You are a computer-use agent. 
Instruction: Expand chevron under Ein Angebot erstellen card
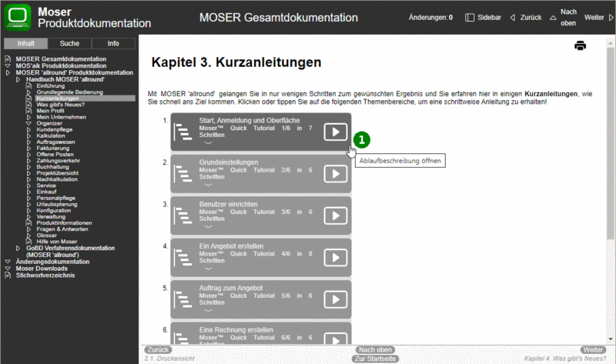(x=208, y=269)
